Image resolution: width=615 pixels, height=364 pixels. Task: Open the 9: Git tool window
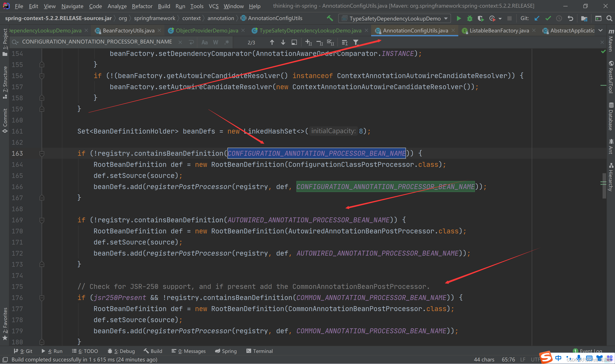[23, 351]
